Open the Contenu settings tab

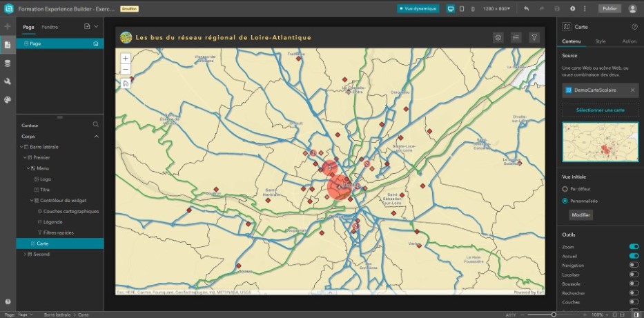[572, 41]
